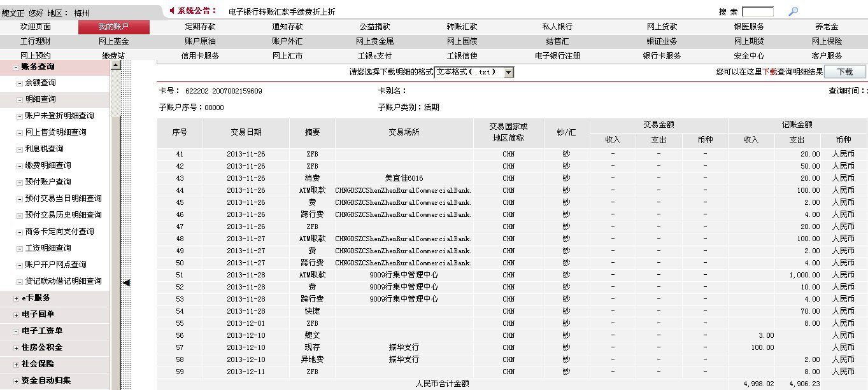The height and width of the screenshot is (390, 868).
Task: Open the 我的账户 tab
Action: coord(113,27)
